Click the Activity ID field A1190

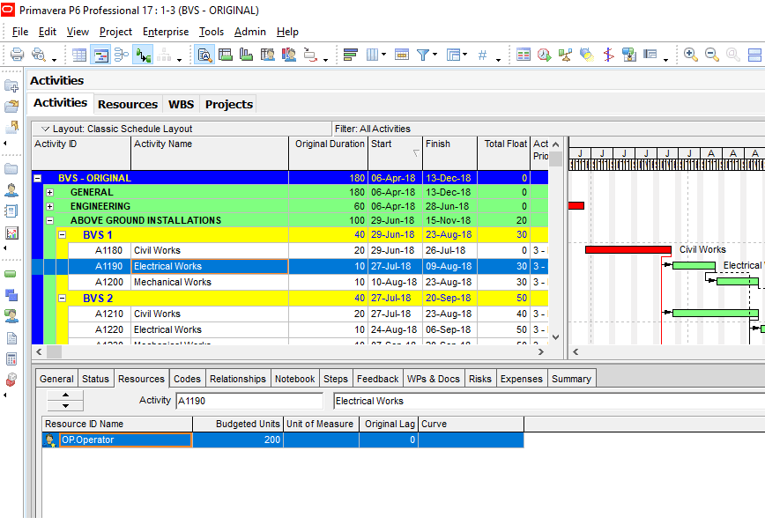pyautogui.click(x=249, y=401)
